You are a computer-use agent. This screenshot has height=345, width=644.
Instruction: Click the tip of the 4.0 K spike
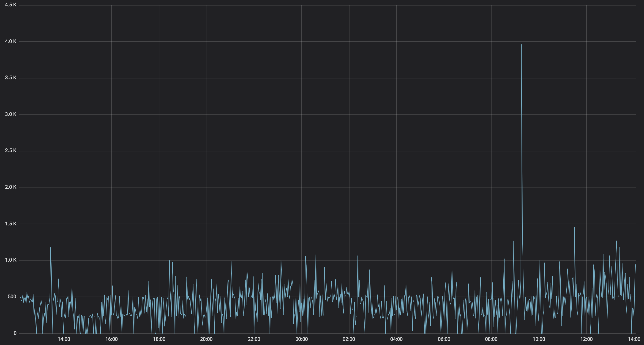pos(521,45)
